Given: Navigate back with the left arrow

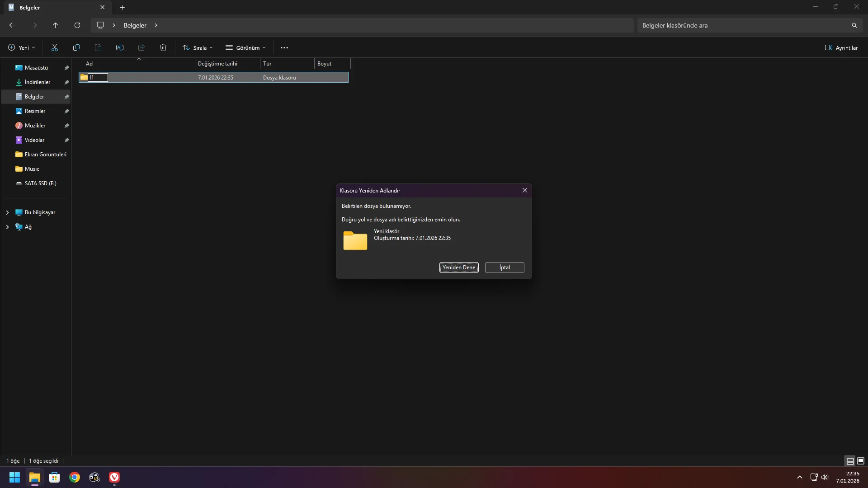Looking at the screenshot, I should tap(12, 25).
